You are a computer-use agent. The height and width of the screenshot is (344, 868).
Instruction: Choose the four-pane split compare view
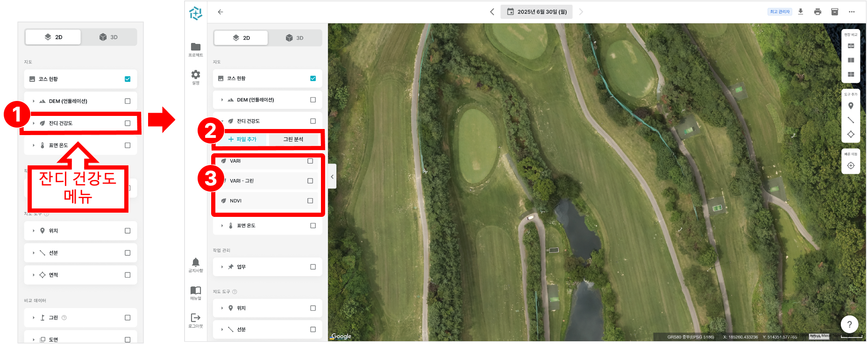(851, 74)
